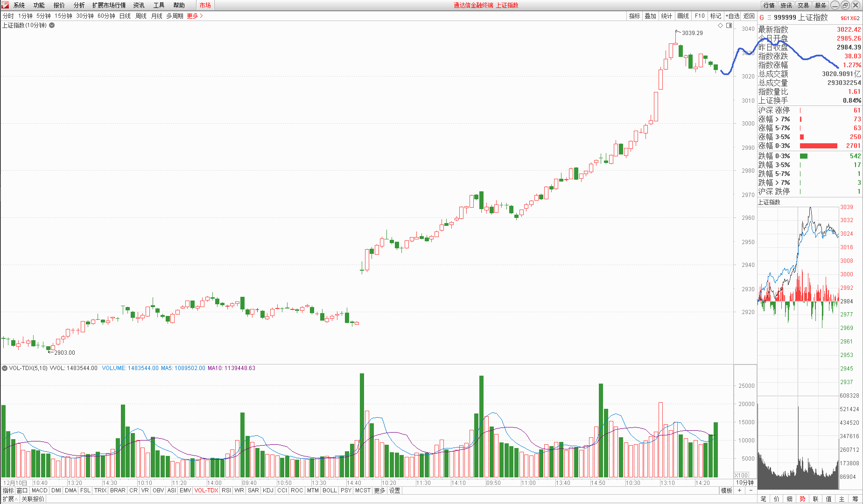Click the +自选 button
The width and height of the screenshot is (863, 504).
tap(732, 16)
